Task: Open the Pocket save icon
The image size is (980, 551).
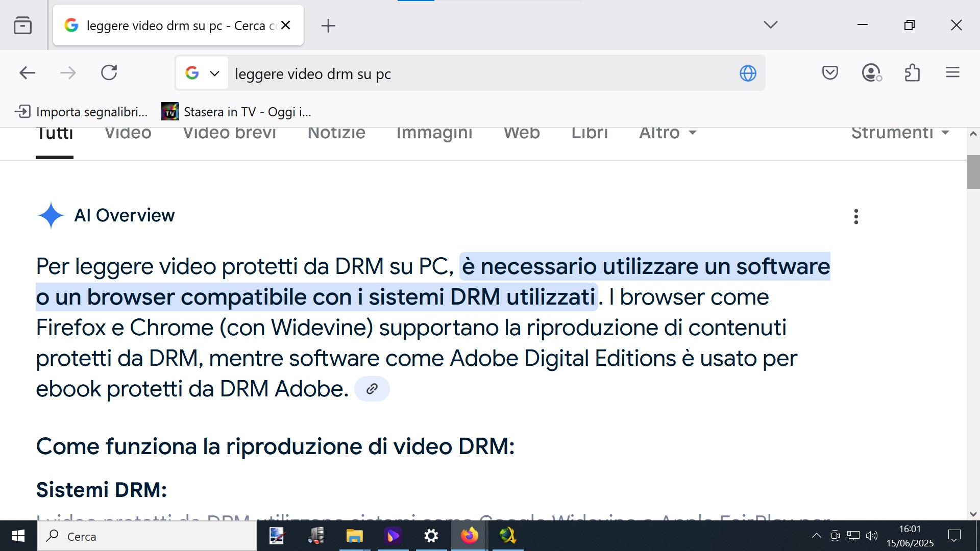Action: point(830,73)
